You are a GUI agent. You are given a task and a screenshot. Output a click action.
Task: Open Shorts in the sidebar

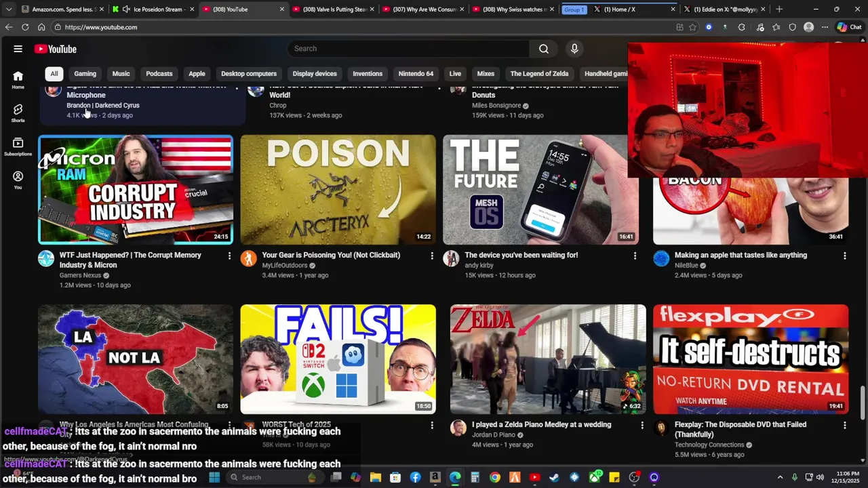pos(18,113)
